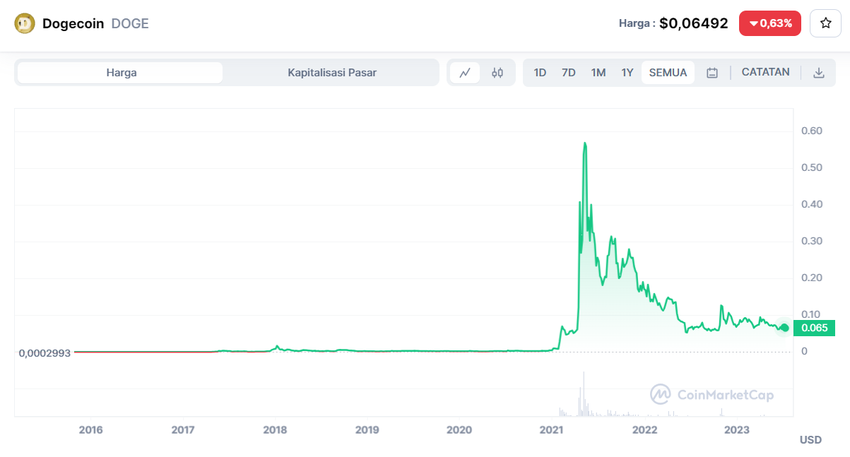Switch to line chart view
This screenshot has height=457, width=850.
465,73
